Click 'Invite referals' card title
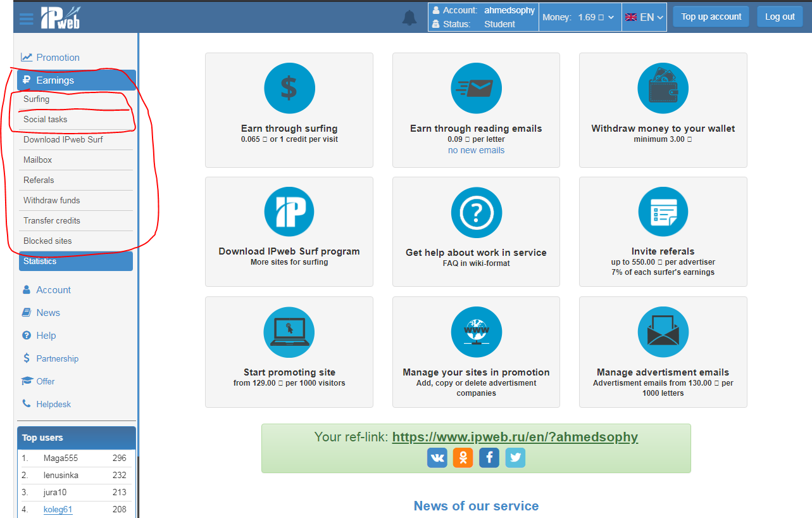The width and height of the screenshot is (812, 518). [663, 251]
